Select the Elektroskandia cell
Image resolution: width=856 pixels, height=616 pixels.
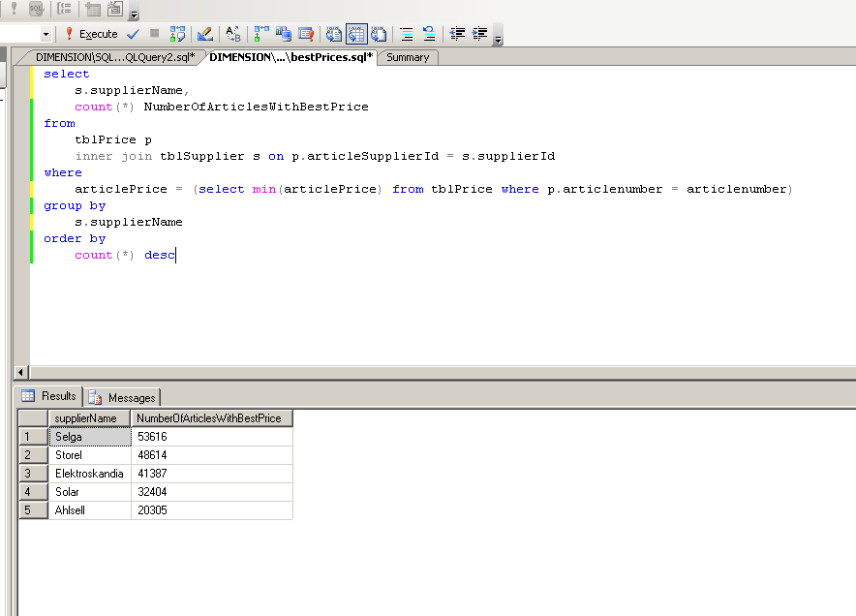click(90, 474)
